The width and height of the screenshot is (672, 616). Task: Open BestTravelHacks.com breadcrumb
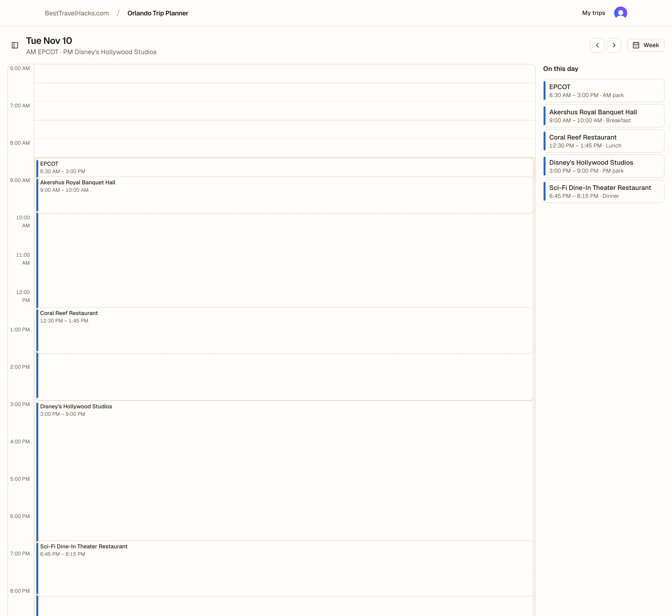(77, 13)
